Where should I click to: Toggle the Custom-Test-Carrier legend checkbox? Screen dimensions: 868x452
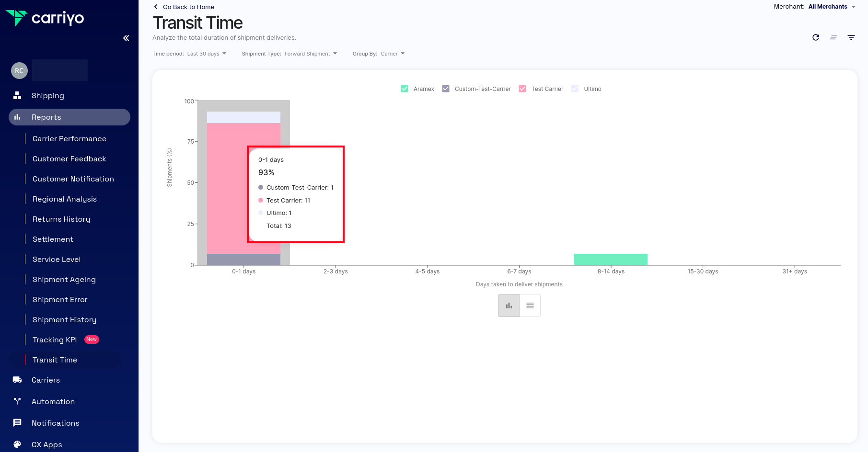(446, 89)
